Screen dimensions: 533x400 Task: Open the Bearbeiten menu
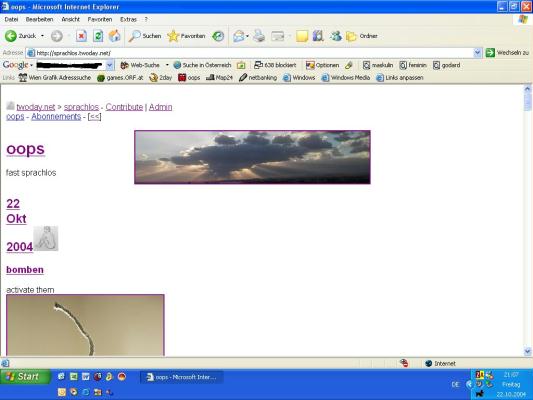point(39,19)
